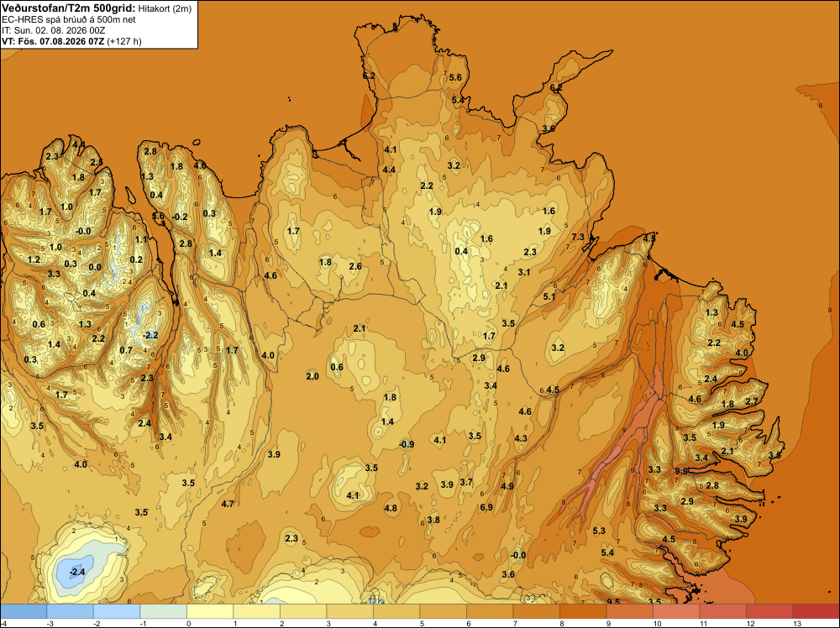The image size is (840, 628).
Task: Click the "3.7" temperature value
Action: pos(466,483)
